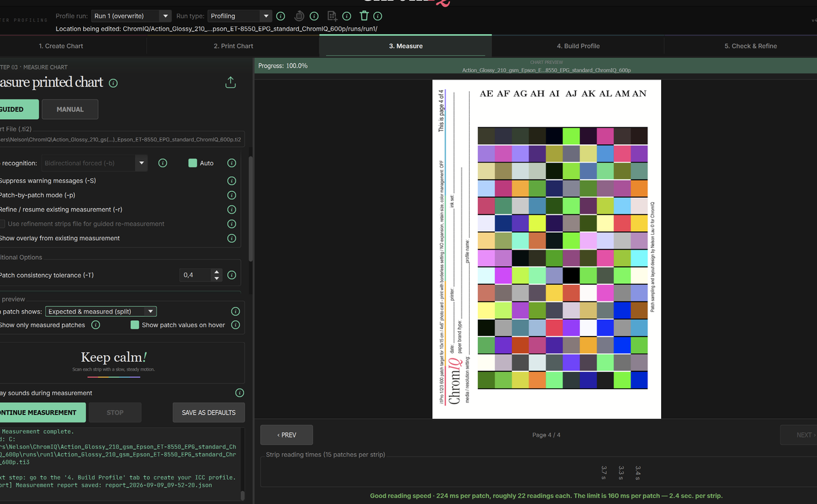Image resolution: width=817 pixels, height=504 pixels.
Task: Open info for refinement strips file option
Action: tap(231, 224)
